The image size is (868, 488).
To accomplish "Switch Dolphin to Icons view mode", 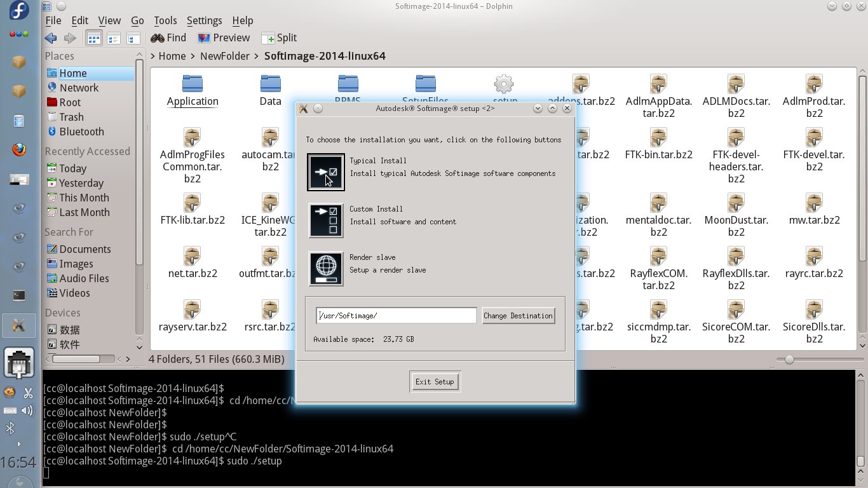I will pyautogui.click(x=93, y=38).
